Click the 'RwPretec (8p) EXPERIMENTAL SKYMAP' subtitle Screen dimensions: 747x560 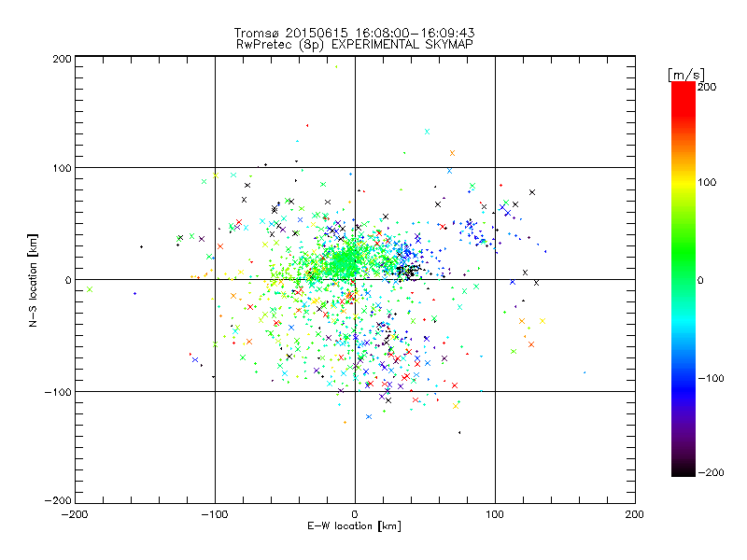[x=354, y=45]
